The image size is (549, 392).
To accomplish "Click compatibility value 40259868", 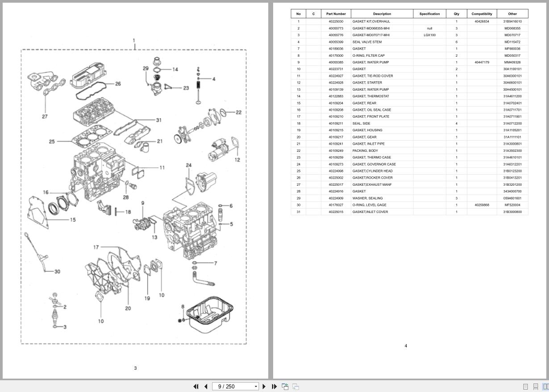I will [x=482, y=205].
